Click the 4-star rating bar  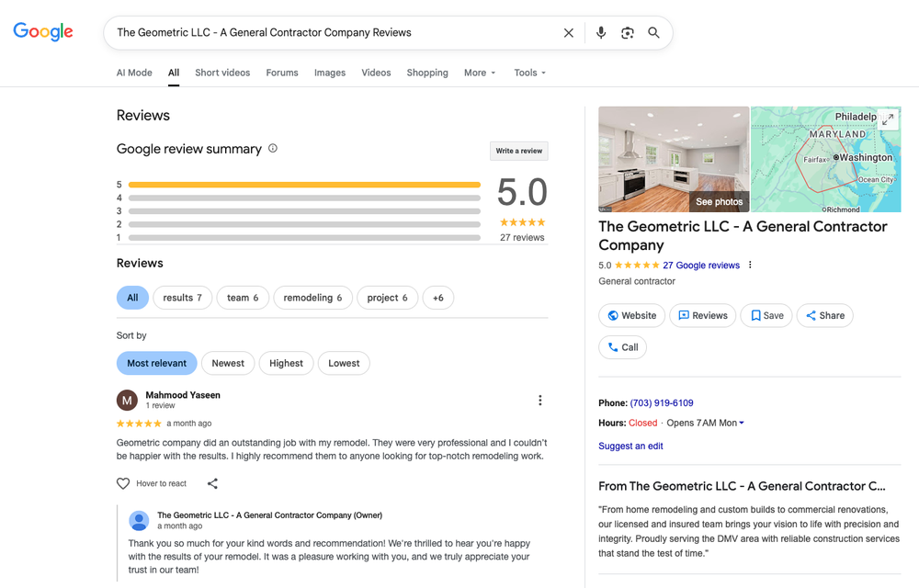pos(304,198)
